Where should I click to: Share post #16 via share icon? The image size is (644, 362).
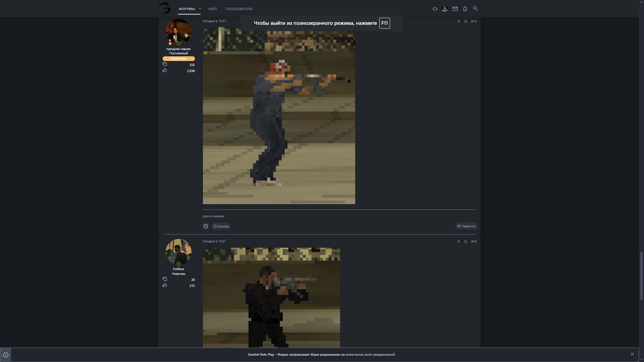[459, 242]
